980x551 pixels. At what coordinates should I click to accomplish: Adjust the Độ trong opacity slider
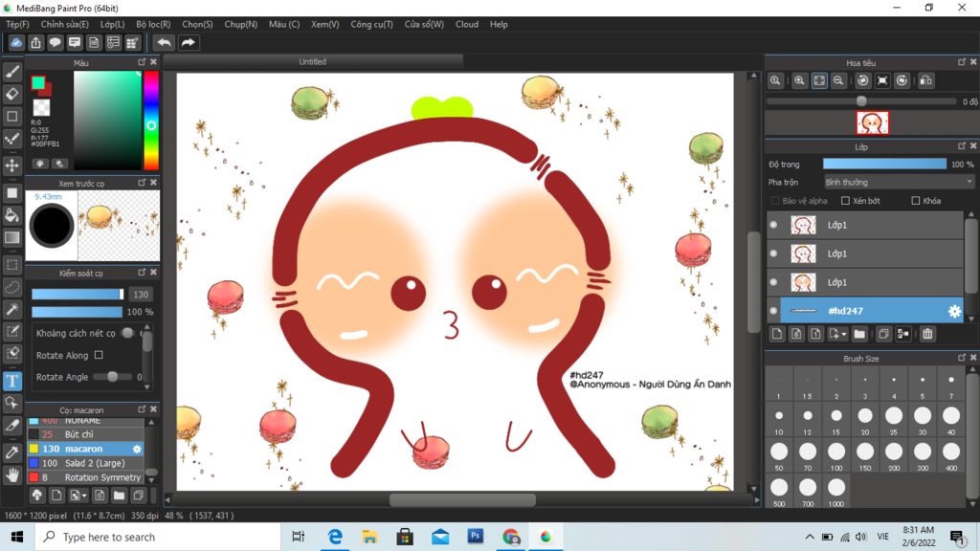point(884,165)
